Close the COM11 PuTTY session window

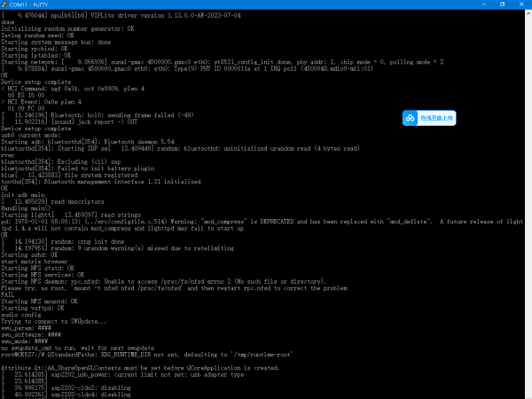[x=520, y=5]
